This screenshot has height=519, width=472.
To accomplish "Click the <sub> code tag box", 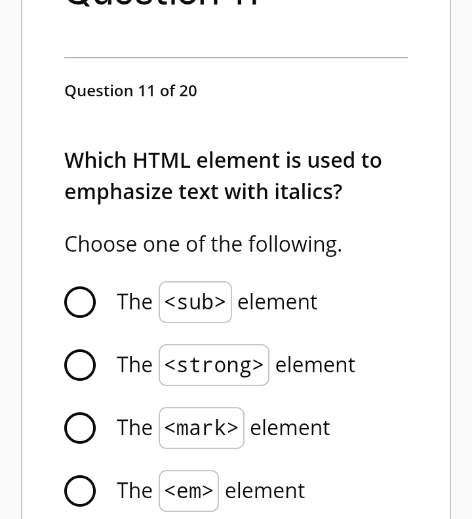I will click(x=195, y=302).
